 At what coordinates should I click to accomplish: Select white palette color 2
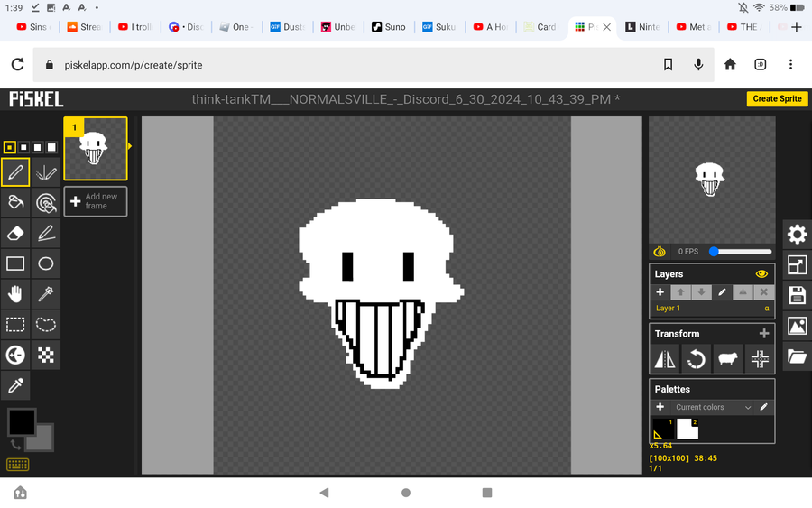coord(687,429)
